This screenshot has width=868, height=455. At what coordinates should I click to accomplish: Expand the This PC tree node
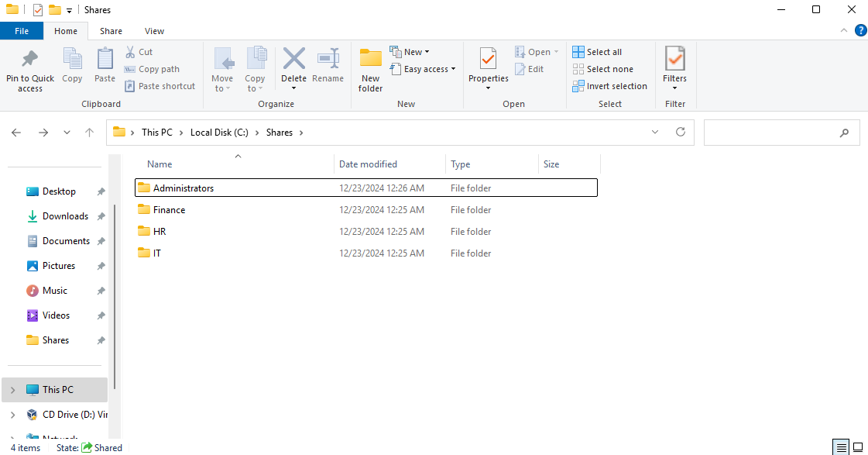[13, 390]
